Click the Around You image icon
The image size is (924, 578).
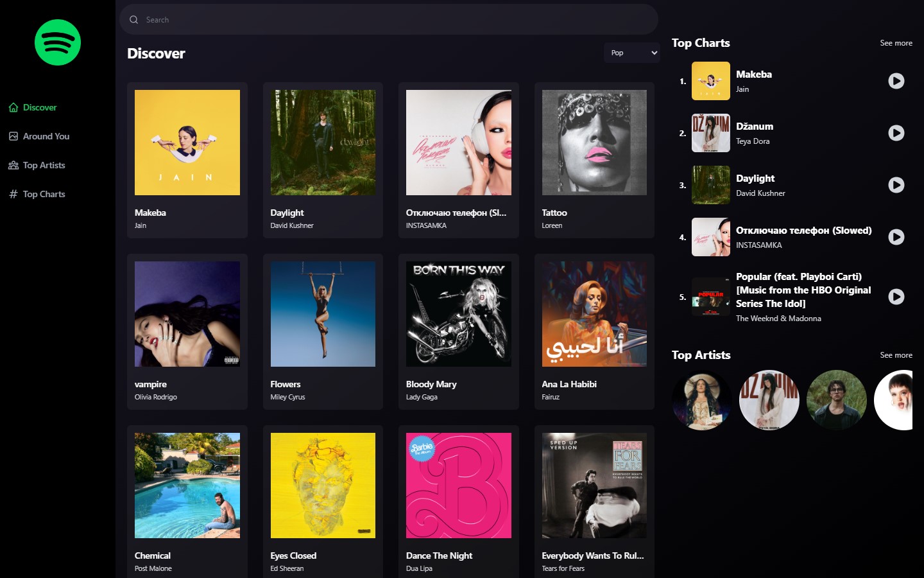(13, 136)
